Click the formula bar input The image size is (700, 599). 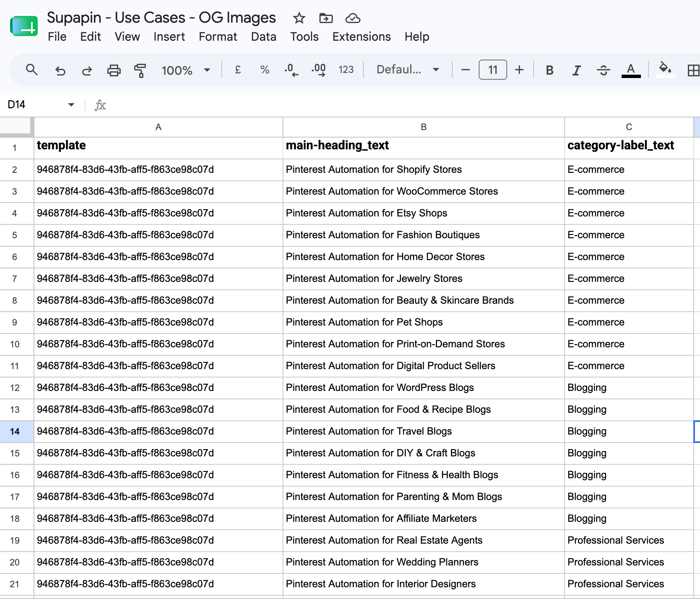tap(404, 105)
